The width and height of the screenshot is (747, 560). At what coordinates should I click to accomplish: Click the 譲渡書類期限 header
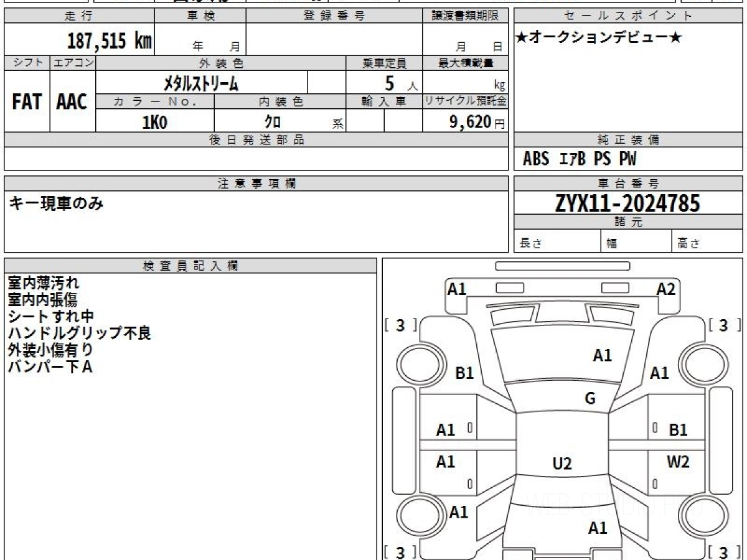pos(465,16)
